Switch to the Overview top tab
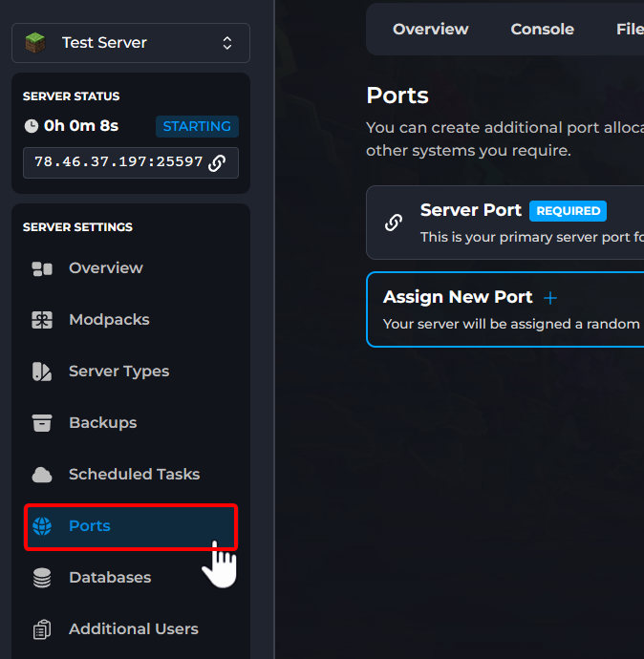 (x=431, y=30)
